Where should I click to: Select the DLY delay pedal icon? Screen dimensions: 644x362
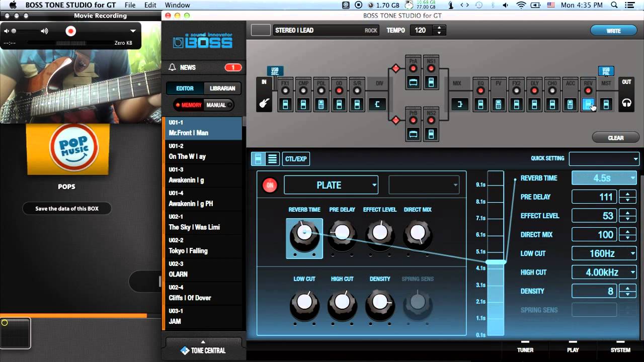tap(534, 105)
